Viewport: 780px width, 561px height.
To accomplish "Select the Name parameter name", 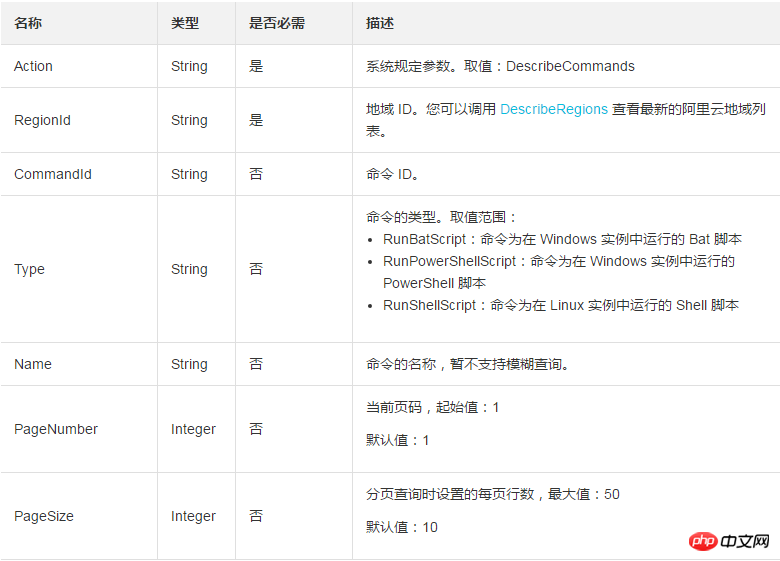I will coord(33,364).
